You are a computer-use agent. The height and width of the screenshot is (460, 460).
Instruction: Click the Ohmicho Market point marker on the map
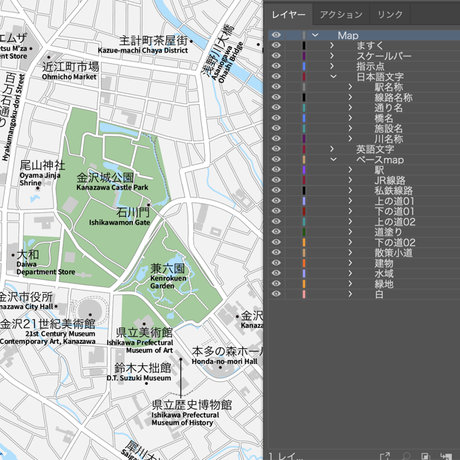[49, 57]
